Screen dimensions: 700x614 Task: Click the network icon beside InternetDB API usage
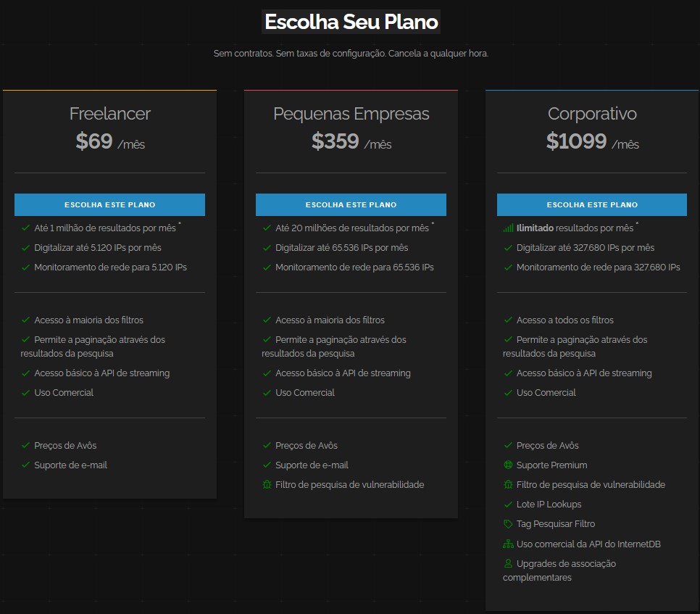pos(508,544)
